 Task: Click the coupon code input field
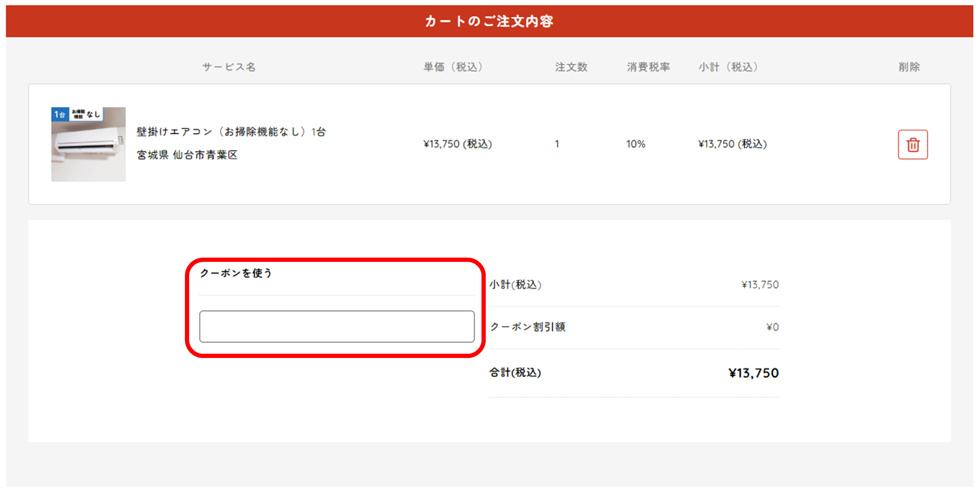point(337,326)
